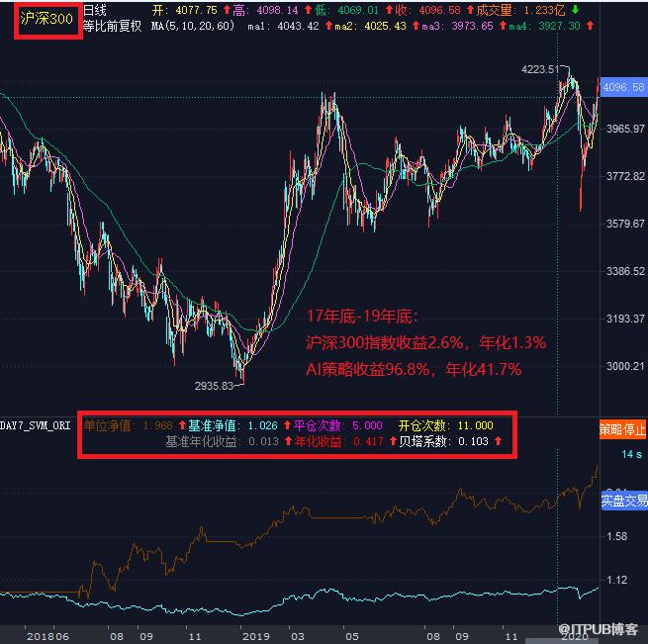Click the low price value 4069.01
This screenshot has height=644, width=648.
[358, 10]
